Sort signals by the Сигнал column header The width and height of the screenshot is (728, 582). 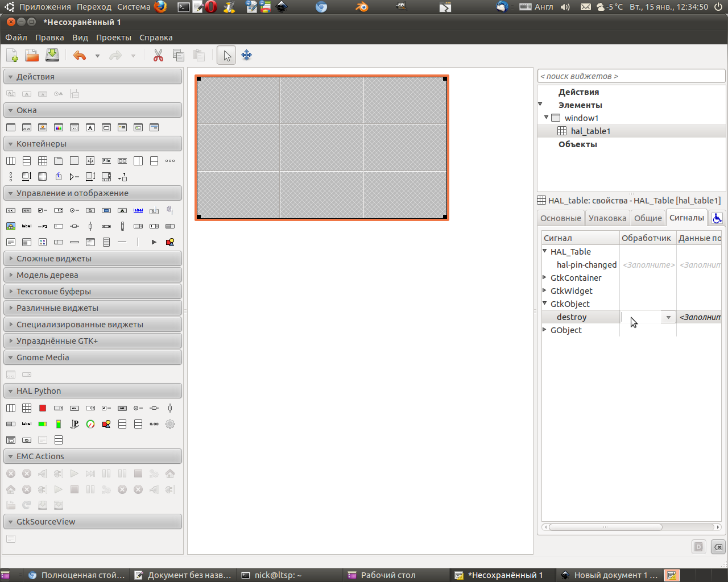pos(580,238)
